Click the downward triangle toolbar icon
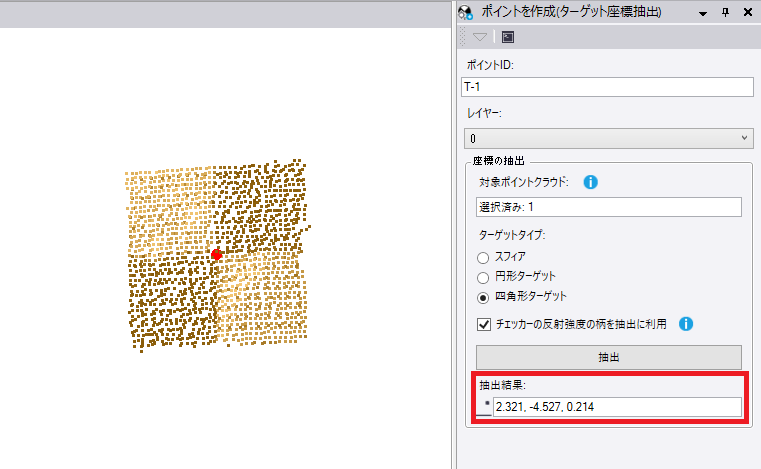The height and width of the screenshot is (469, 761). pyautogui.click(x=480, y=37)
